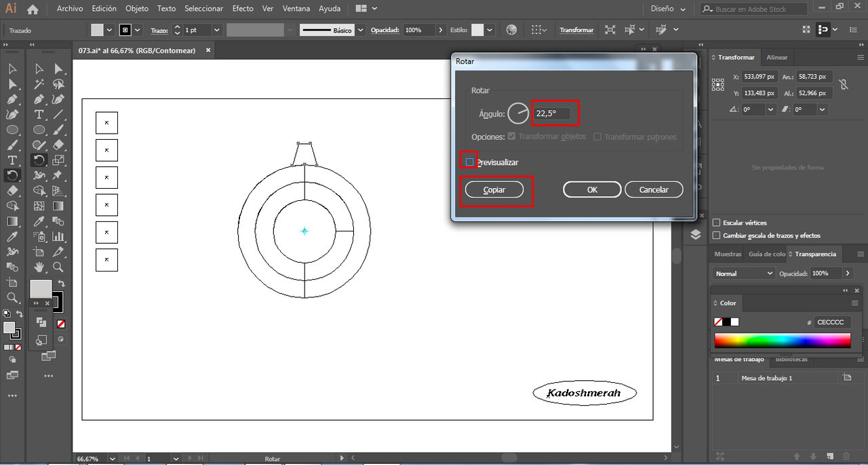Click the Buscar en Adobe Stock field
Image resolution: width=868 pixels, height=465 pixels.
754,10
